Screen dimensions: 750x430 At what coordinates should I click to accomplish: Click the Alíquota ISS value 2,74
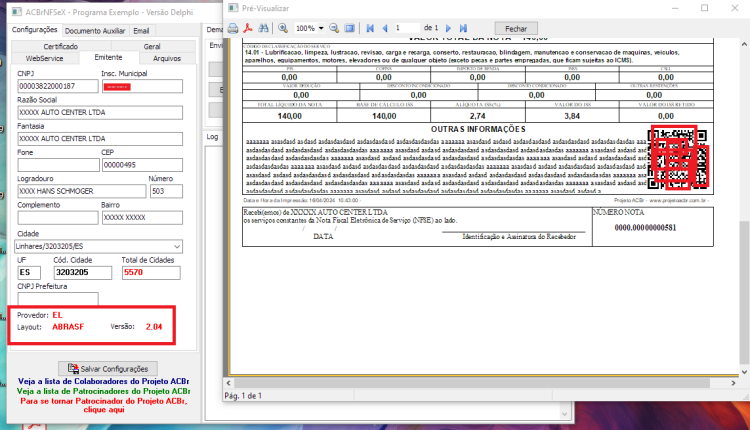pos(477,116)
